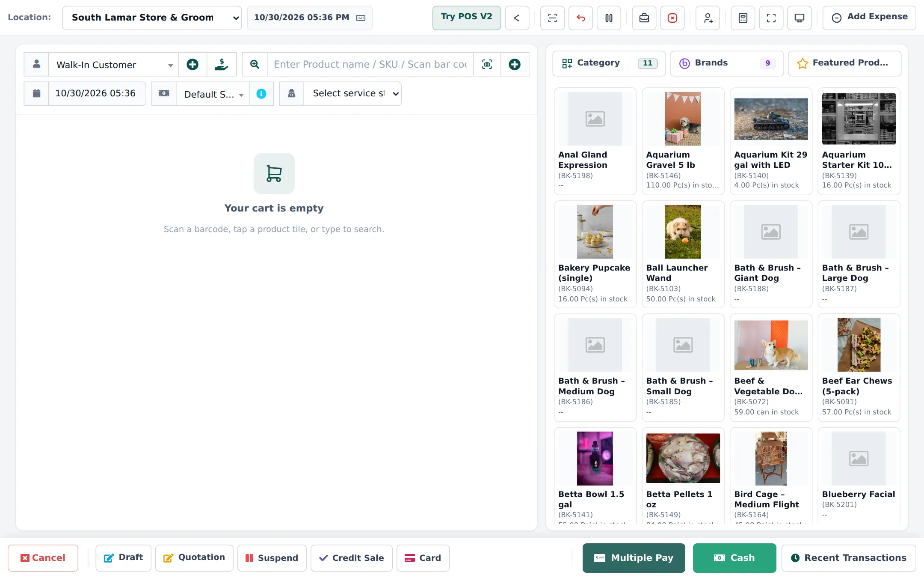
Task: Click the camera barcode scan icon
Action: click(487, 64)
